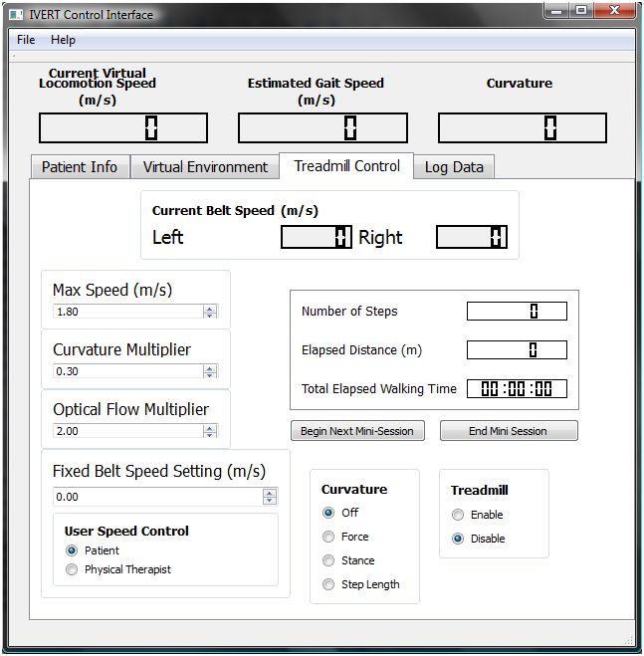
Task: Open the File menu
Action: click(x=26, y=40)
